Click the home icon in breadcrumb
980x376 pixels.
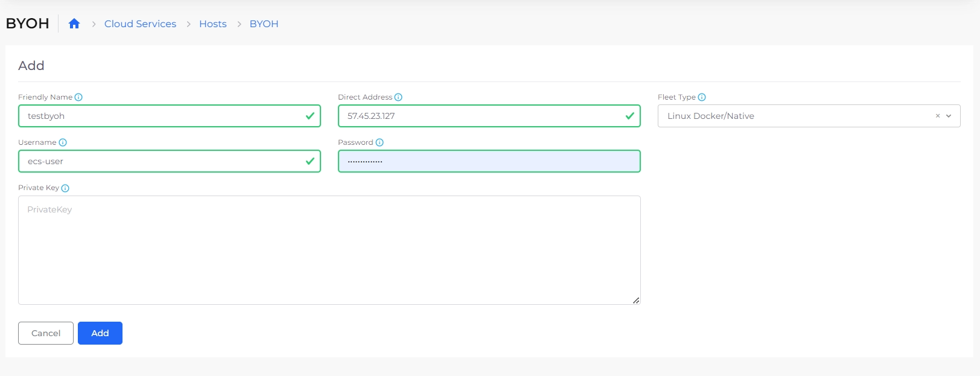tap(74, 24)
